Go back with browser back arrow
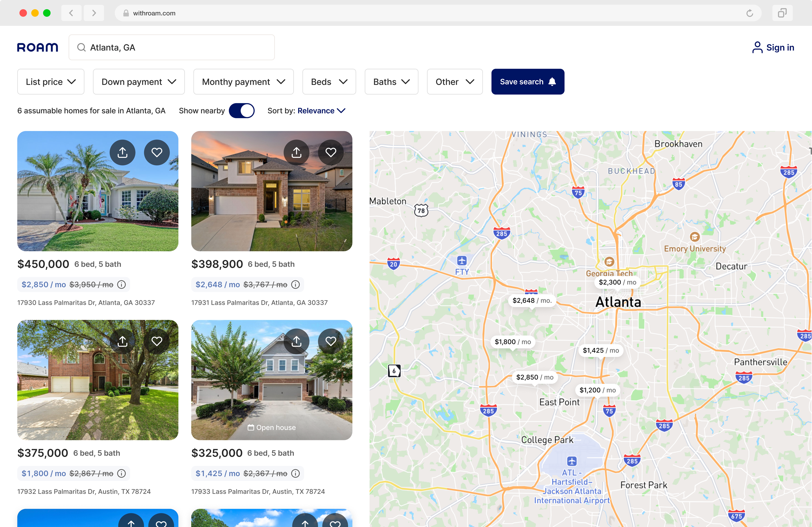 tap(71, 13)
